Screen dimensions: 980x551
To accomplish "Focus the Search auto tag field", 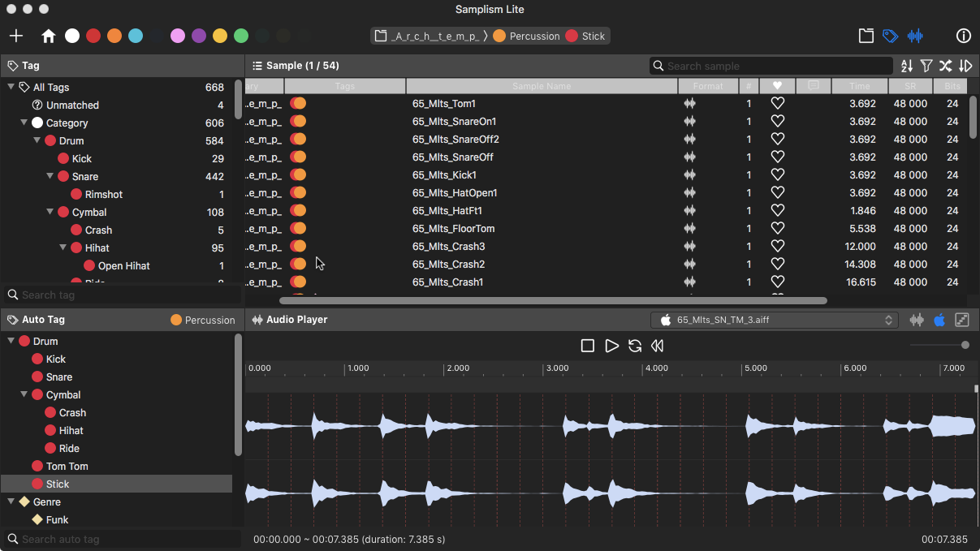I will click(x=122, y=539).
